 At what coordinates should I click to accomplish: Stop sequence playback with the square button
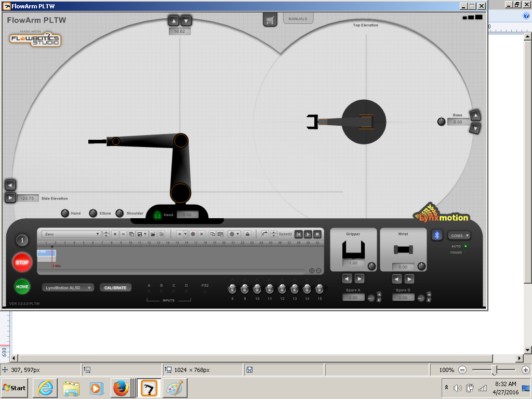click(x=317, y=234)
